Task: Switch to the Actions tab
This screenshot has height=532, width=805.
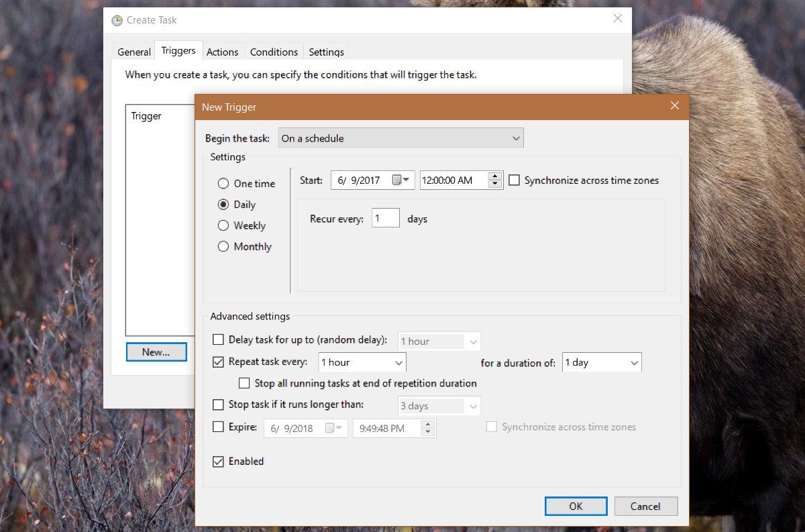Action: click(223, 52)
